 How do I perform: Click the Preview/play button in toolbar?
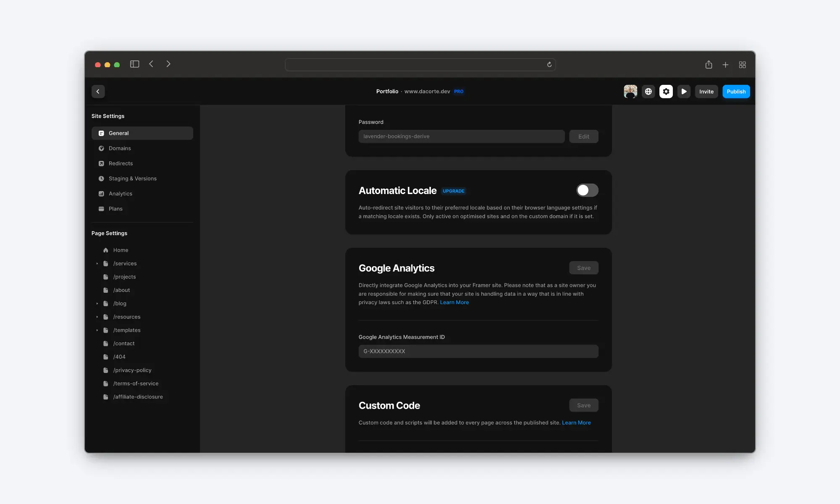click(684, 91)
